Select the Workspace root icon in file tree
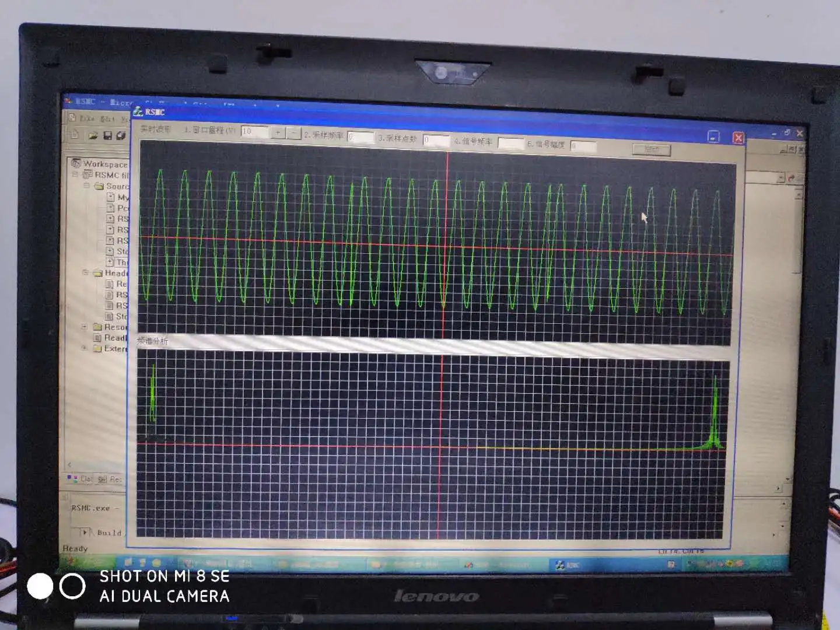The image size is (840, 630). (x=76, y=163)
